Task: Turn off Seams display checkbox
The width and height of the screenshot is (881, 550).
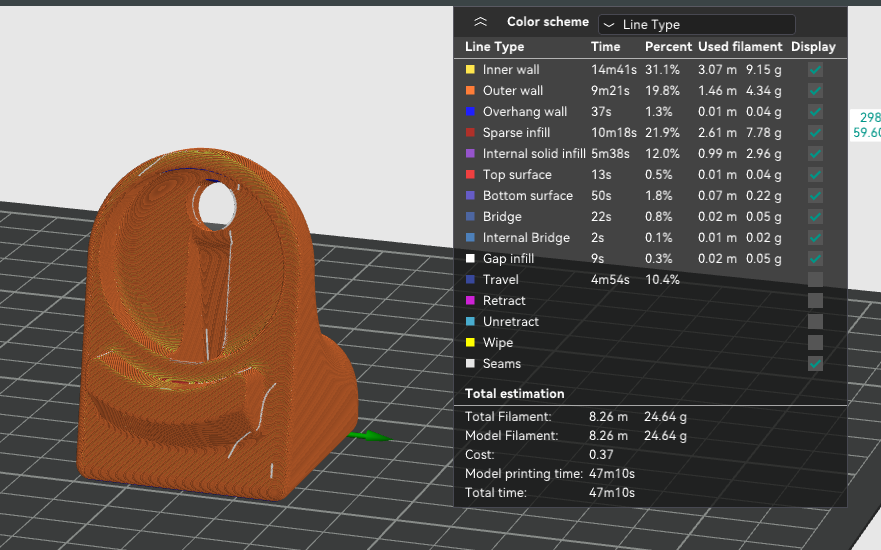Action: coord(815,363)
